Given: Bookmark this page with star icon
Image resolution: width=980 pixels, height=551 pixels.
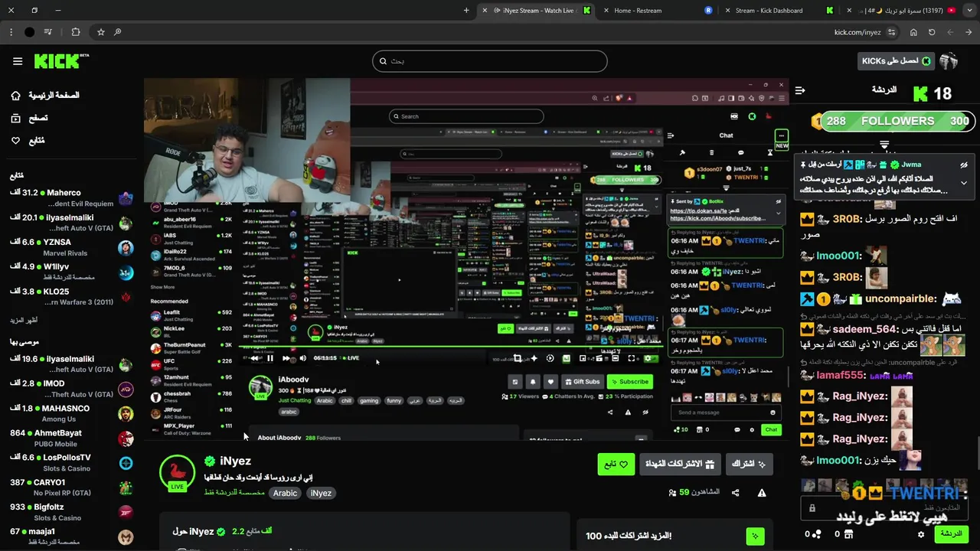Looking at the screenshot, I should click(x=100, y=32).
